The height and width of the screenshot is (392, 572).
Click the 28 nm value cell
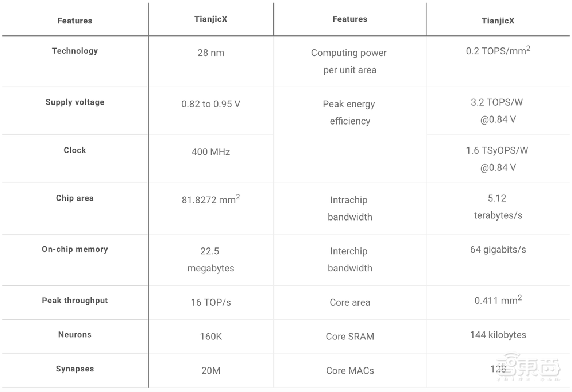210,53
